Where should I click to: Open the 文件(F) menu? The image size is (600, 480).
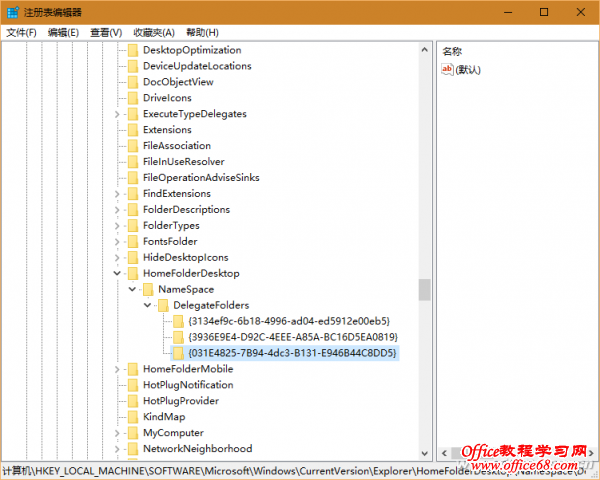21,33
